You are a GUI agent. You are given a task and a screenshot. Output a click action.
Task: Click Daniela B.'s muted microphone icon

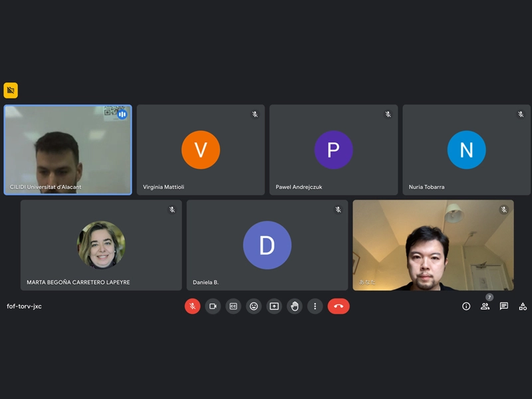tap(338, 209)
